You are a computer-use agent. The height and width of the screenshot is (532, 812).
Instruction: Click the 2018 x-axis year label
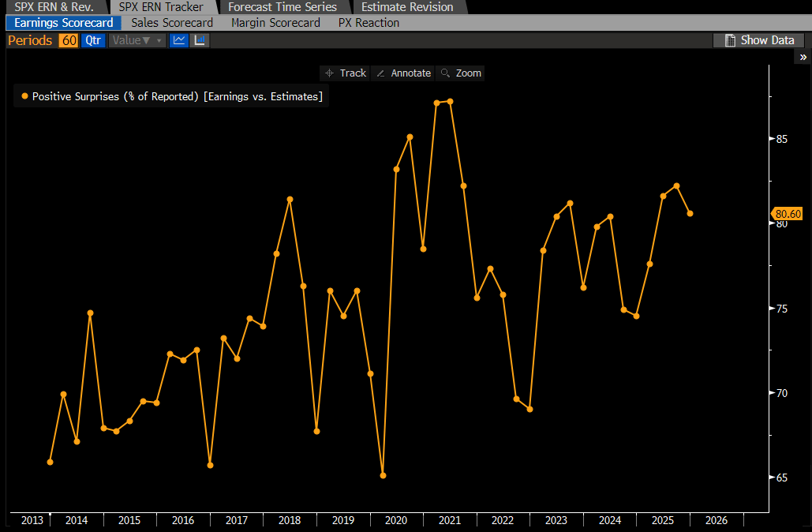[290, 520]
